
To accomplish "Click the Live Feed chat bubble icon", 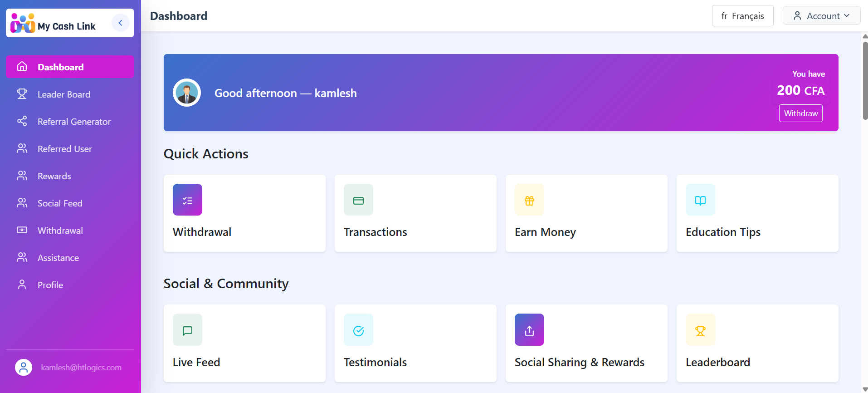I will pos(187,330).
